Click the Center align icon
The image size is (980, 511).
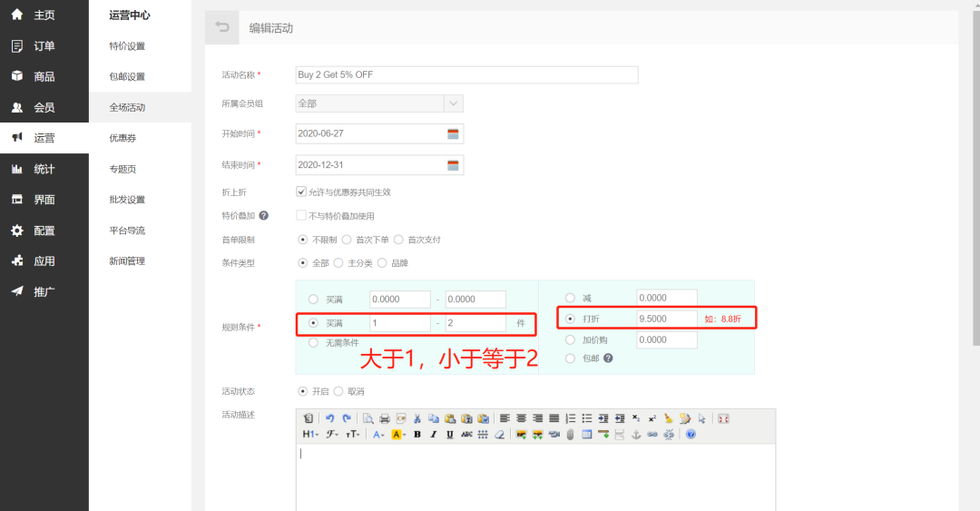[x=521, y=418]
